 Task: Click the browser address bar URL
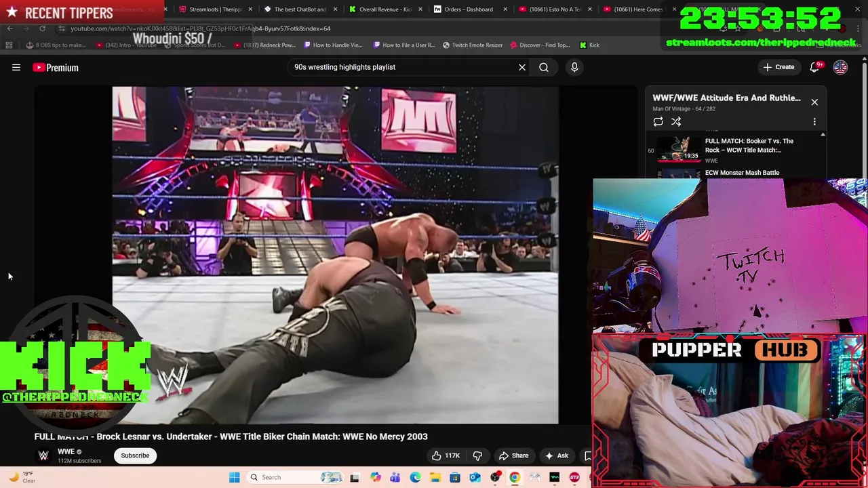pos(201,28)
